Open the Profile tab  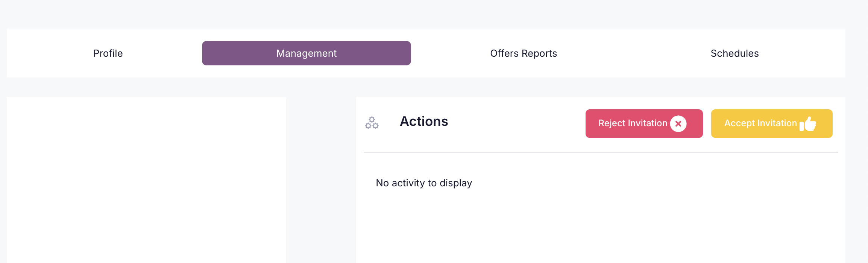[x=108, y=53]
